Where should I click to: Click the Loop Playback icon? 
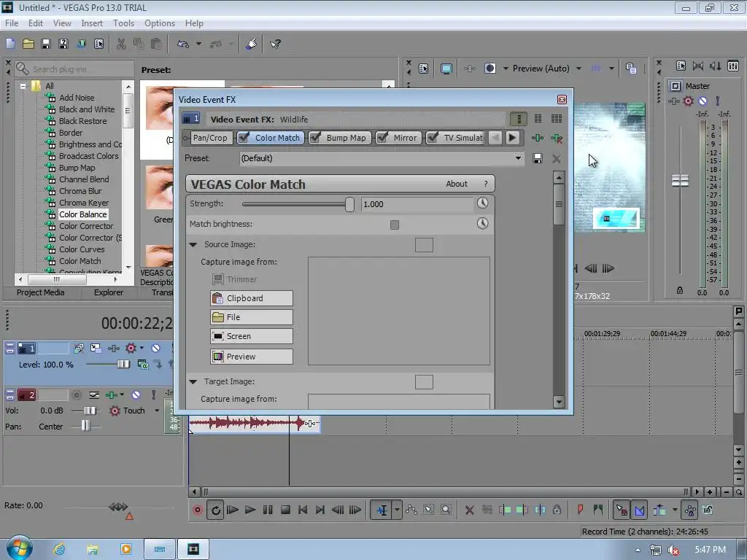[215, 510]
